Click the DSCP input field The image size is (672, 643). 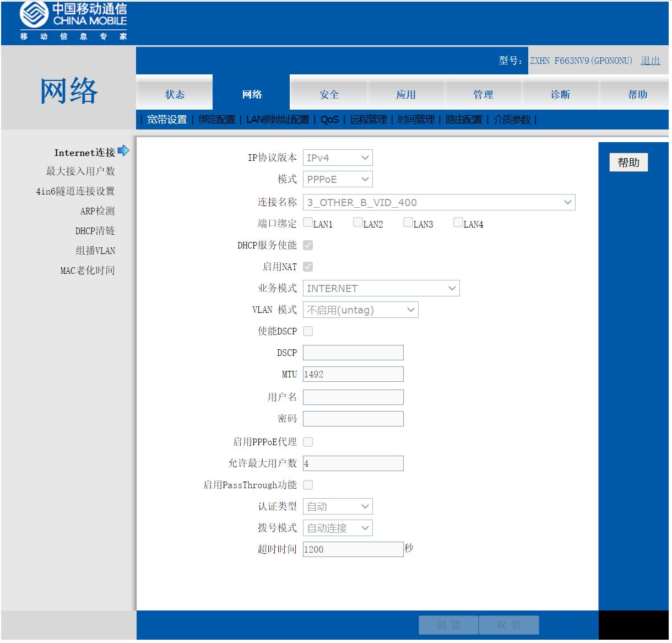tap(353, 353)
